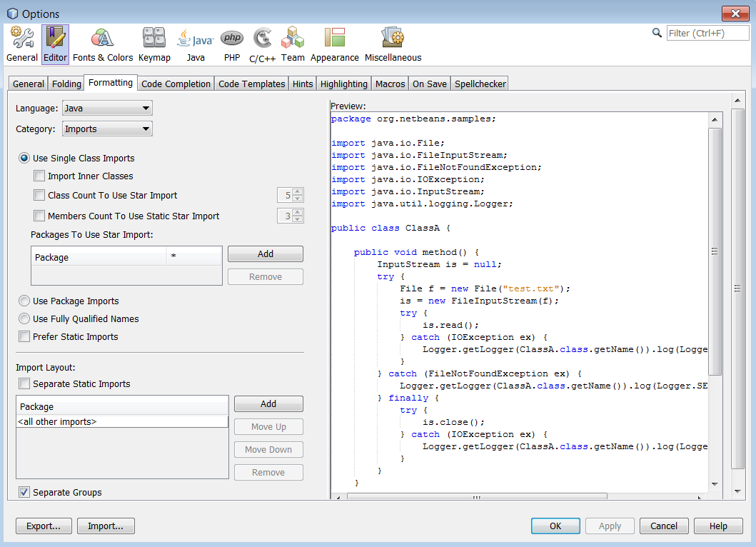This screenshot has height=547, width=756.
Task: Select the Use Package Imports radio button
Action: 24,301
